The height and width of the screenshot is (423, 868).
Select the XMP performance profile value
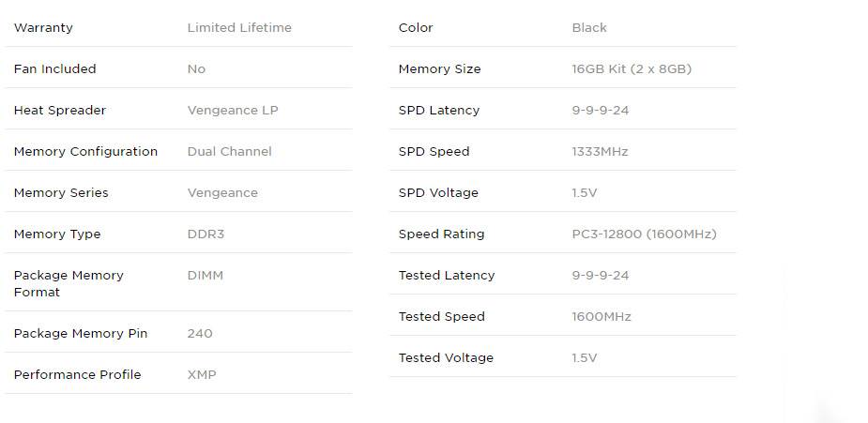pyautogui.click(x=202, y=375)
